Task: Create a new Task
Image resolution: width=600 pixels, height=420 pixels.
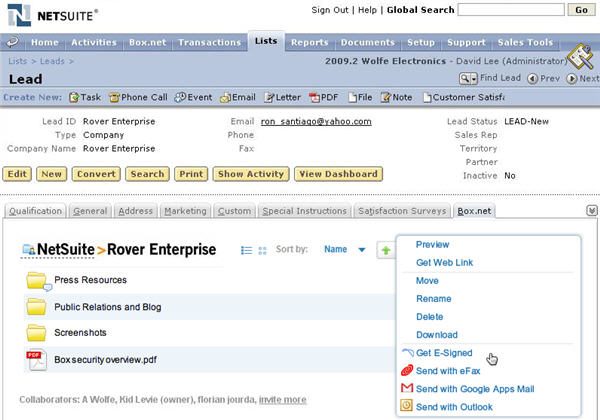Action: [x=85, y=98]
